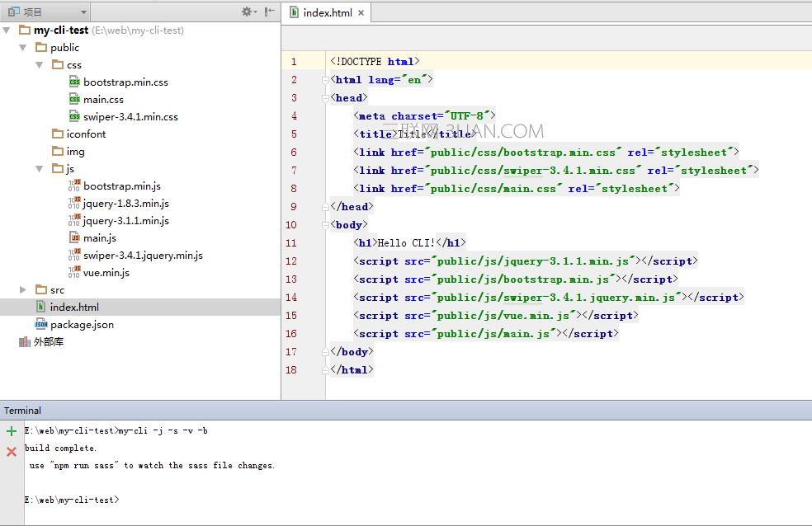
Task: Select the package.json file icon
Action: tap(41, 325)
